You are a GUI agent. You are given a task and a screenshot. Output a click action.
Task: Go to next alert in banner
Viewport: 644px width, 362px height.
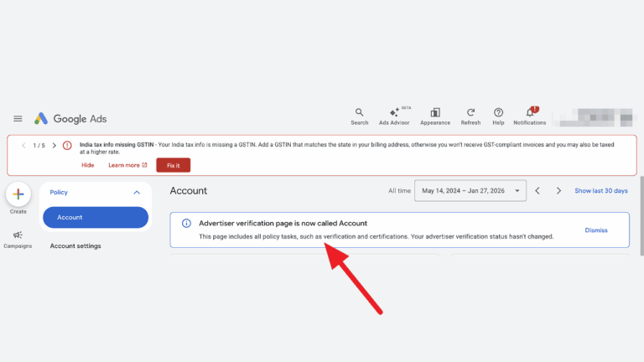[x=55, y=145]
